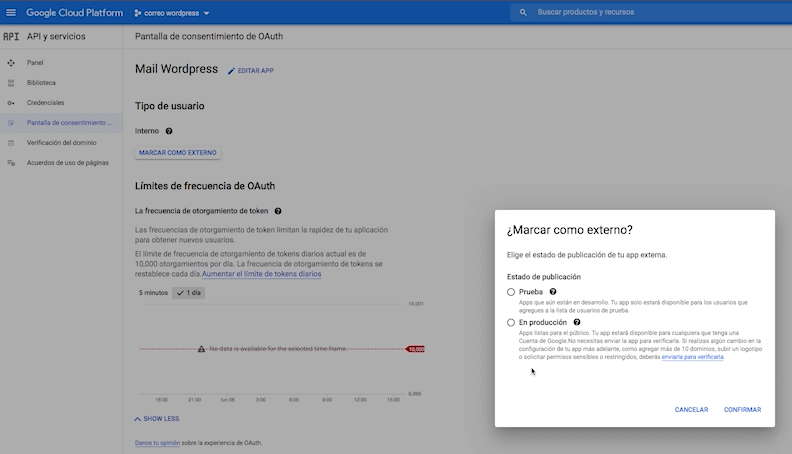
Task: Click help icon for token grant frequency
Action: [x=278, y=211]
